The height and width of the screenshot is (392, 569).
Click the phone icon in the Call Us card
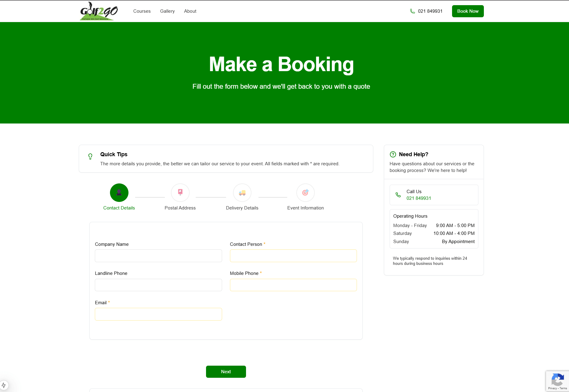pos(398,195)
